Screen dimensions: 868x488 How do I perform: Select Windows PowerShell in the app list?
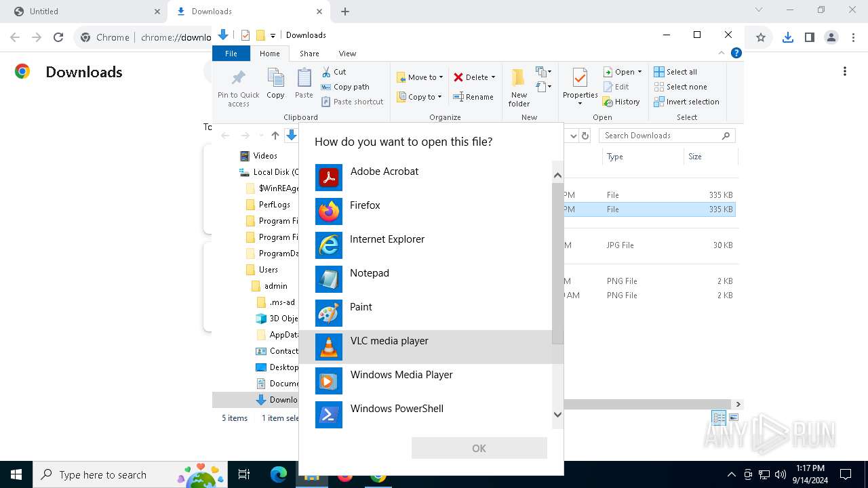tap(425, 415)
